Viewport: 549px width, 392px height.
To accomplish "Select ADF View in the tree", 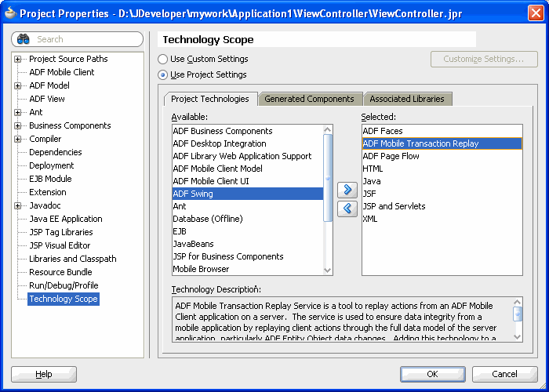I will 47,99.
